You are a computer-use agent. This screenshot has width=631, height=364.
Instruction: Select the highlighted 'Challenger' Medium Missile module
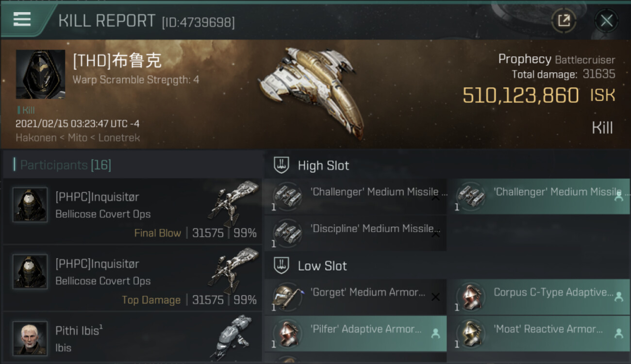pos(538,197)
